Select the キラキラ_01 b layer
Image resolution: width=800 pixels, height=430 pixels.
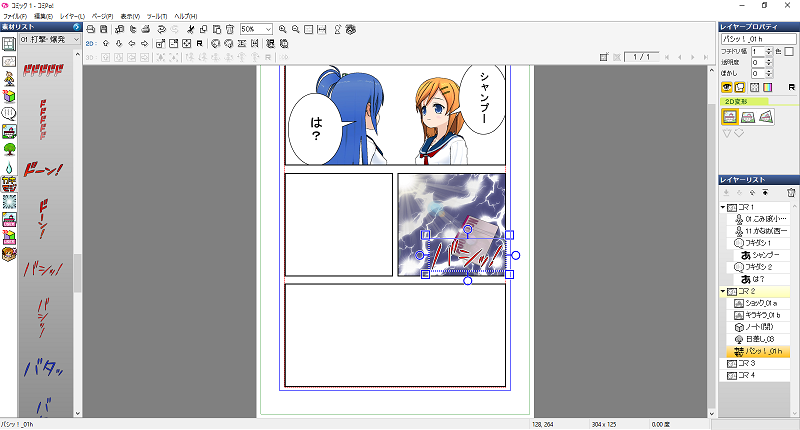point(758,315)
